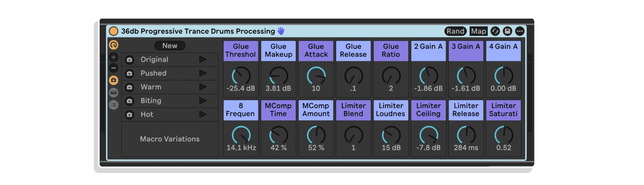The image size is (644, 185).
Task: Launch the Pushed variation with its arrow
Action: tap(203, 73)
